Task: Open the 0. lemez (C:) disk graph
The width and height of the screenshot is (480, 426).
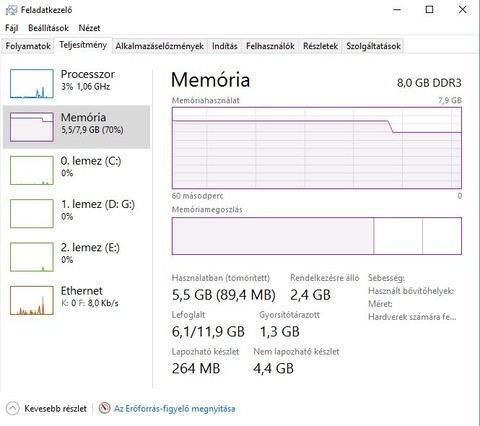Action: pos(32,170)
